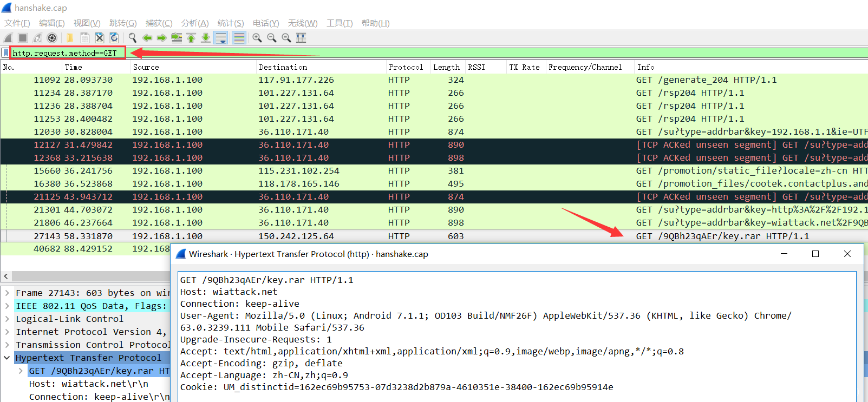
Task: Click the Find Packet magnifier icon
Action: pyautogui.click(x=132, y=38)
